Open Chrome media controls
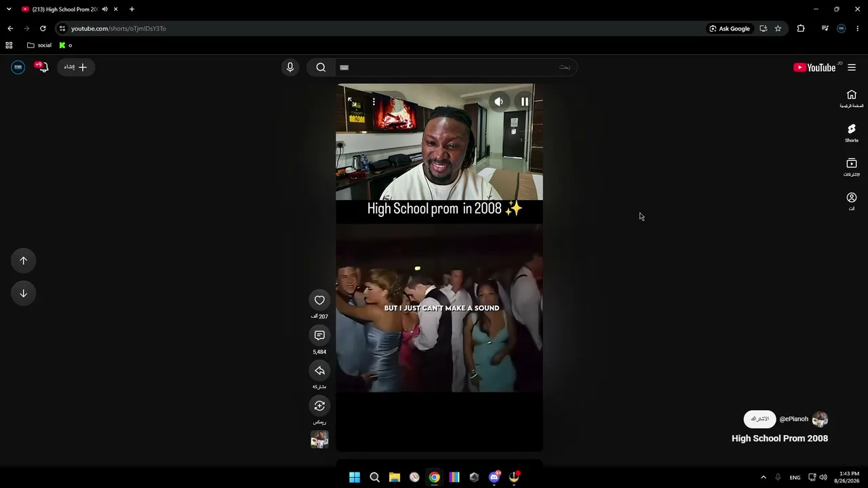This screenshot has height=488, width=868. pyautogui.click(x=825, y=28)
